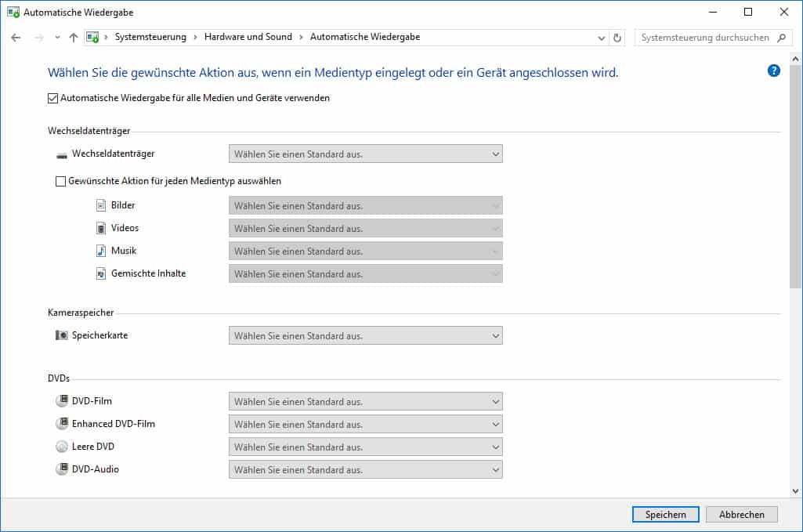Uncheck Automatische Wiedergabe für alle Medien checkbox
803x532 pixels.
point(53,99)
